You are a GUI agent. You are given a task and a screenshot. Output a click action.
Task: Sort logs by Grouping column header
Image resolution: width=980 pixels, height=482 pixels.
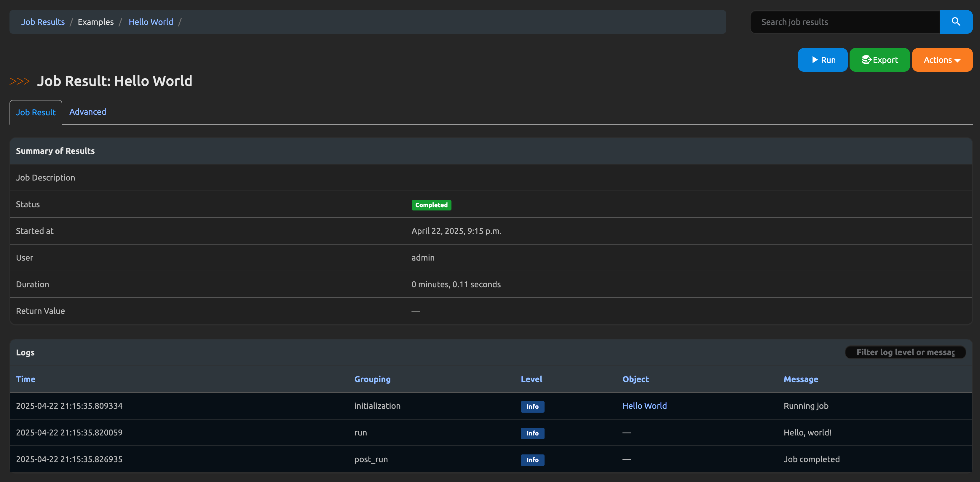click(372, 379)
